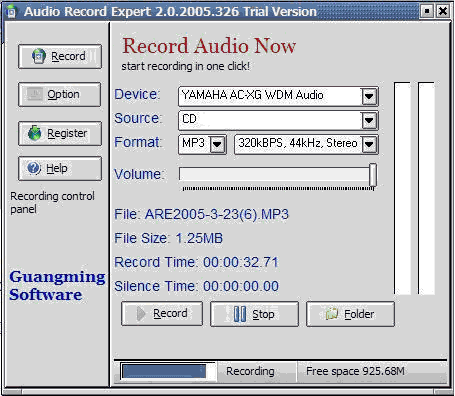The height and width of the screenshot is (396, 455).
Task: Click the Recording status text
Action: point(250,371)
